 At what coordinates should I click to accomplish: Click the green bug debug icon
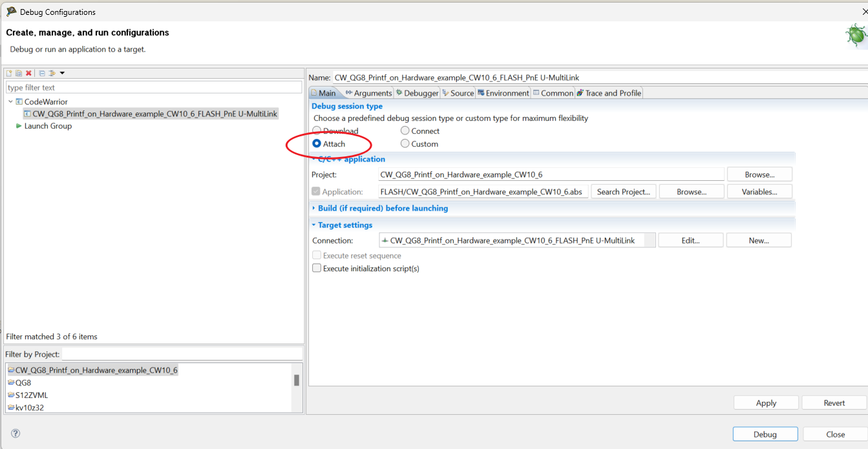(x=856, y=35)
